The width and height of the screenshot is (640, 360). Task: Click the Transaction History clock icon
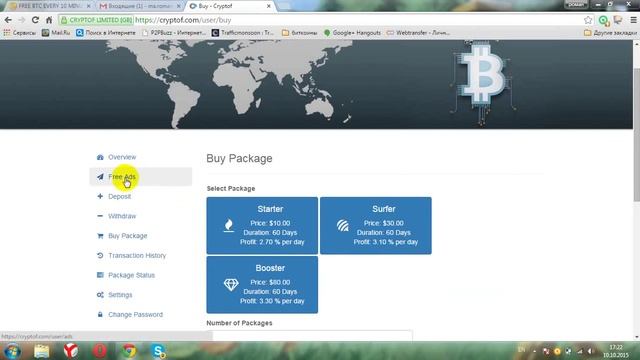(100, 256)
